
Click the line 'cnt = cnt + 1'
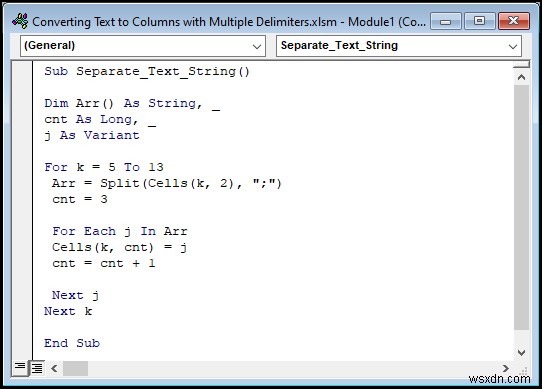point(104,263)
